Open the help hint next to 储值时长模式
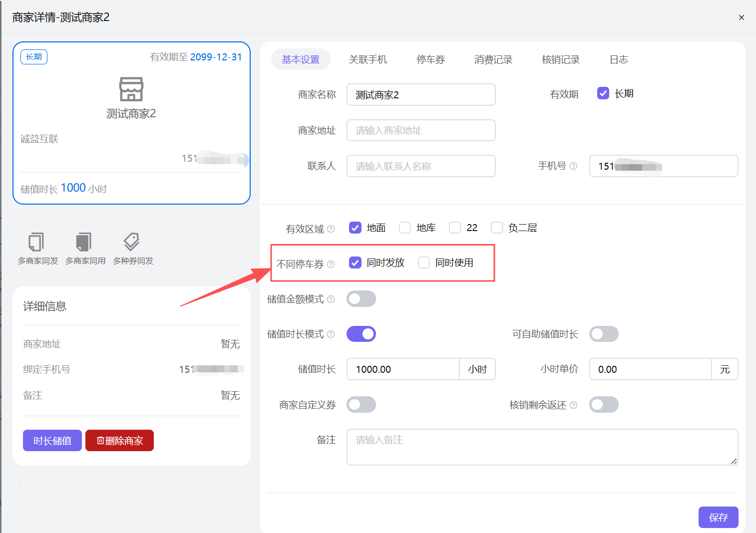The width and height of the screenshot is (756, 533). click(x=331, y=334)
